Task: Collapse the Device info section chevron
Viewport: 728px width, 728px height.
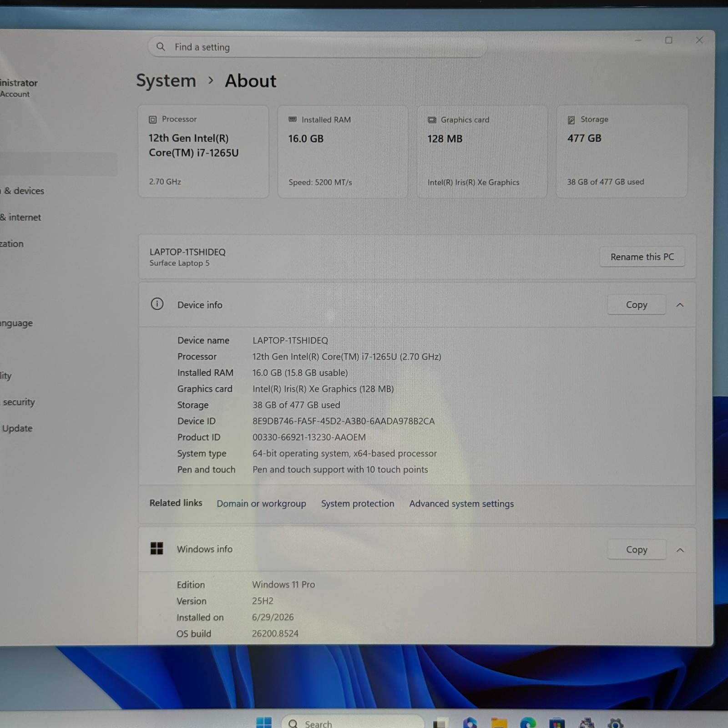Action: tap(680, 305)
